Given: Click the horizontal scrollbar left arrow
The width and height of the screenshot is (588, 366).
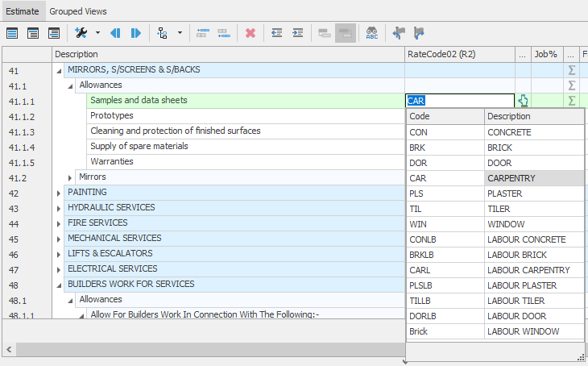Looking at the screenshot, I should click(x=9, y=350).
